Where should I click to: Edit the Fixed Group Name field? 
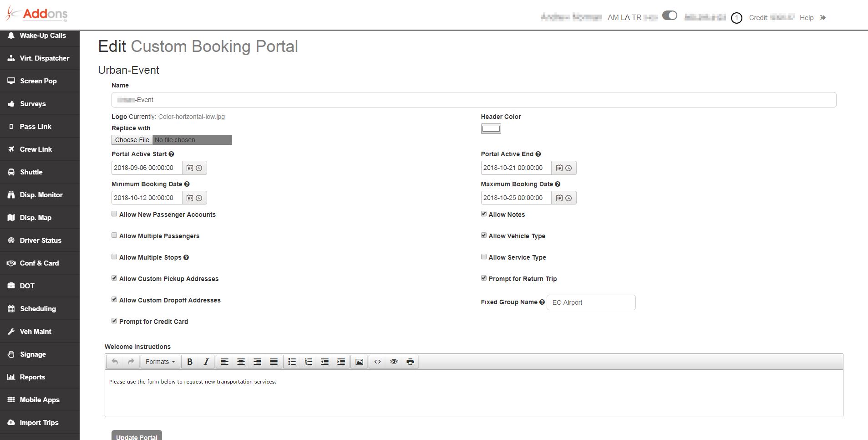[590, 302]
